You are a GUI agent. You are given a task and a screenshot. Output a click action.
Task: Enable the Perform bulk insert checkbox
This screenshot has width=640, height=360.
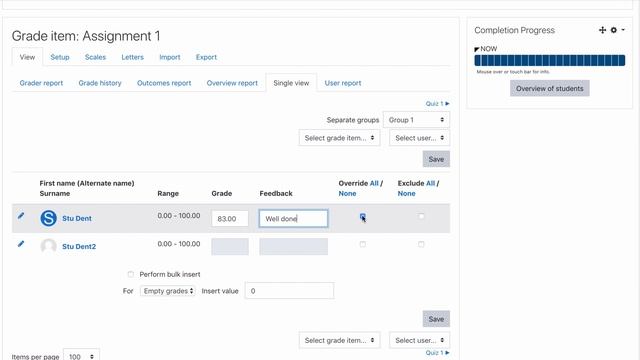pyautogui.click(x=131, y=274)
